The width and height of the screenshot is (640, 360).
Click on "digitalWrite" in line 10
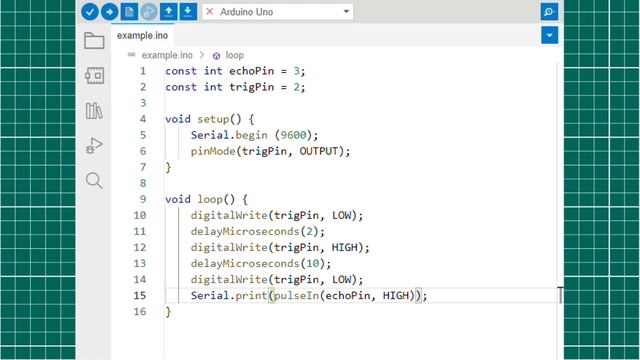point(229,215)
